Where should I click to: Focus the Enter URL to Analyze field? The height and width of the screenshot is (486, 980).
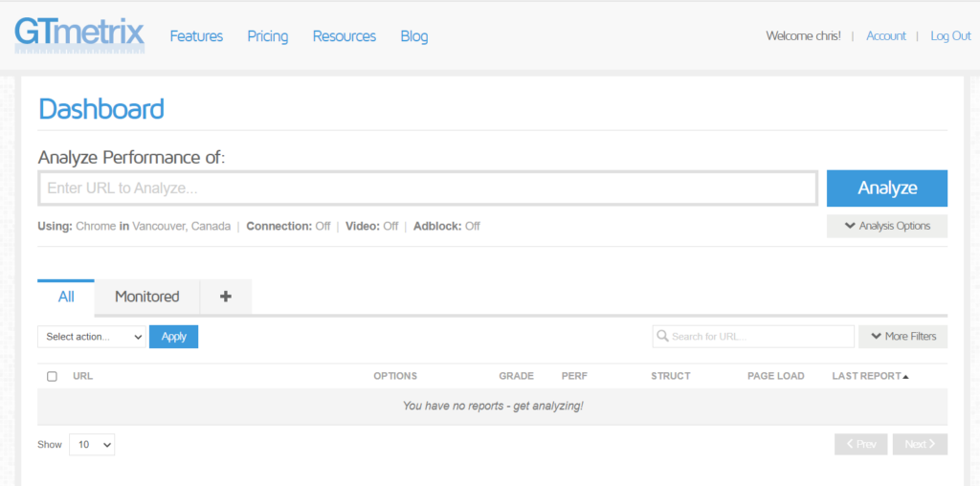click(428, 188)
